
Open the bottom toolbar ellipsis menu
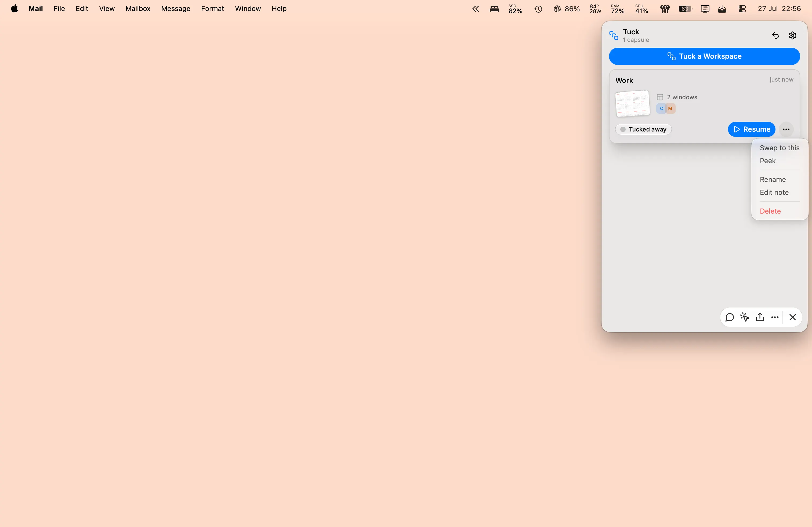click(x=775, y=317)
